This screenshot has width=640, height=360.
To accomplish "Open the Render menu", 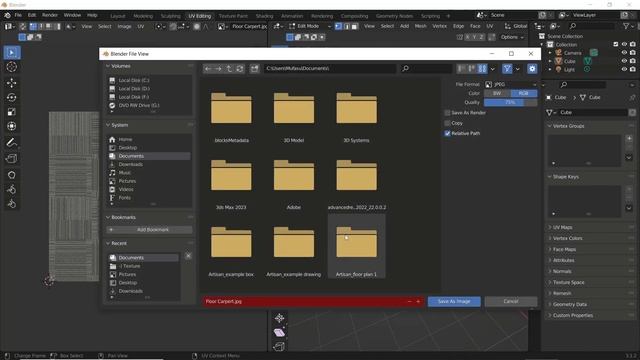I will 50,15.
